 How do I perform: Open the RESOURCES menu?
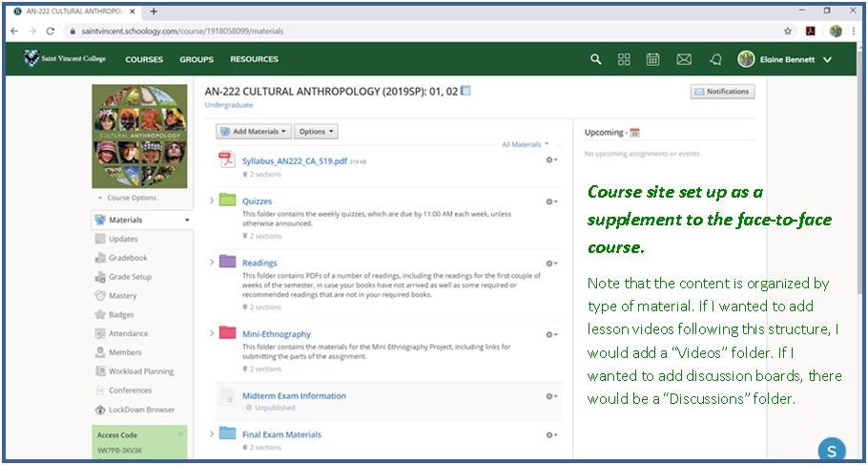click(x=254, y=59)
